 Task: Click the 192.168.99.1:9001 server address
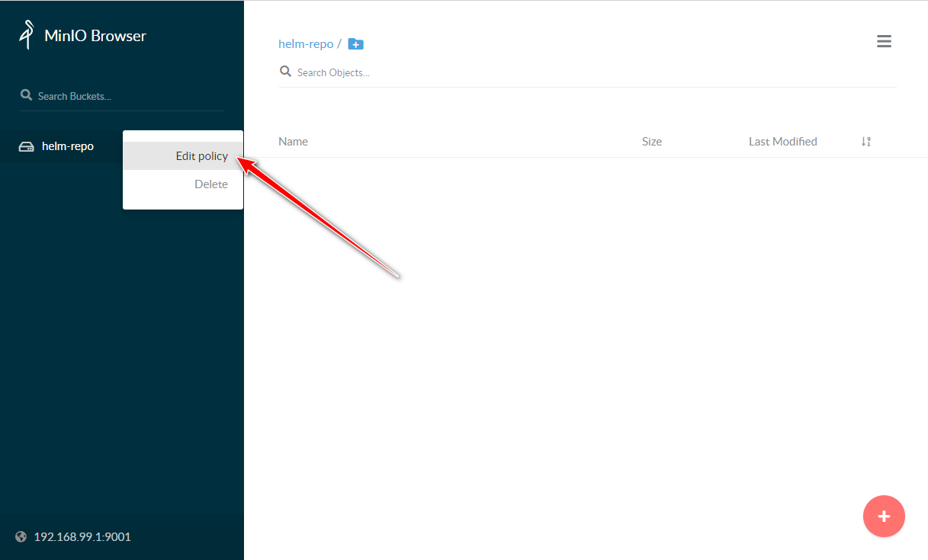82,537
